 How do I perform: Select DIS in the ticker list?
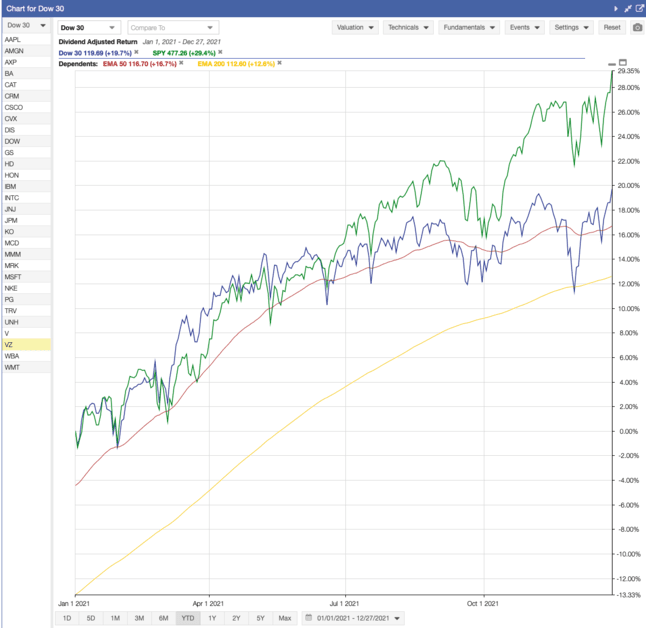(26, 130)
